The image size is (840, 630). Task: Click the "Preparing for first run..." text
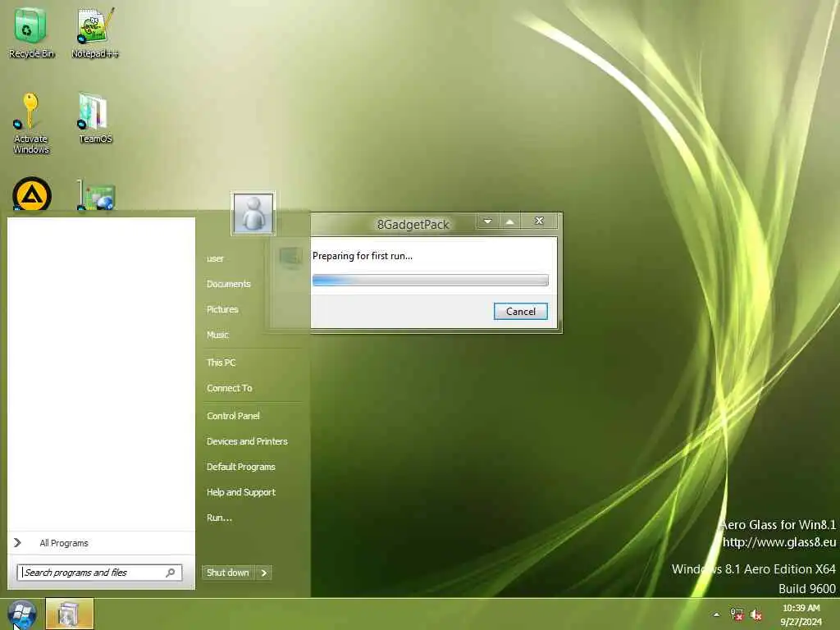pyautogui.click(x=362, y=256)
